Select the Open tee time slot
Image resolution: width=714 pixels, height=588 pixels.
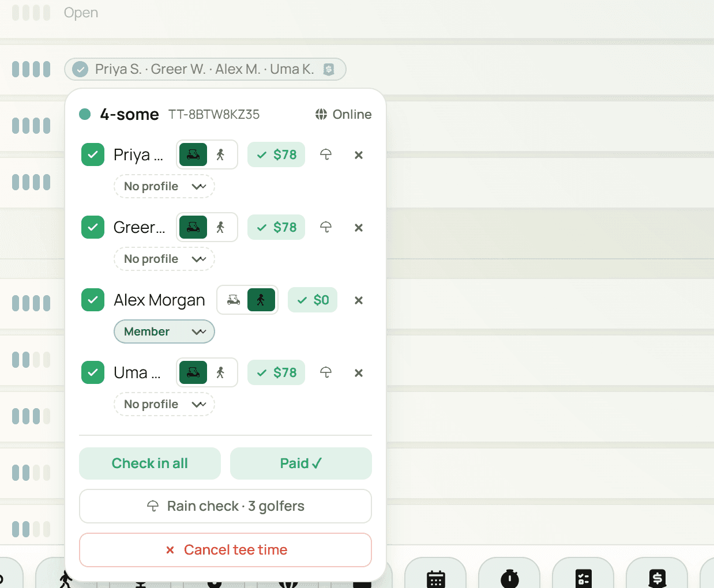pos(81,13)
